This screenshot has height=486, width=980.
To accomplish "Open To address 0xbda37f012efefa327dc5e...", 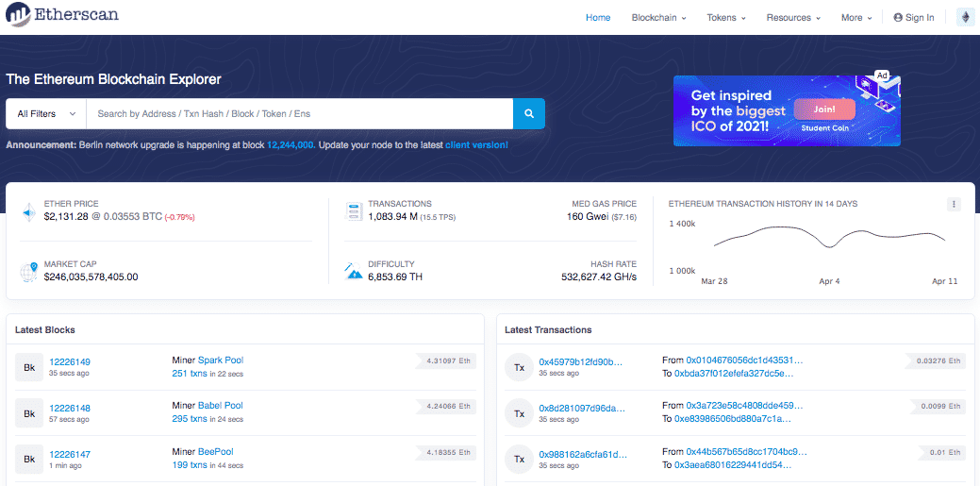I will (734, 374).
